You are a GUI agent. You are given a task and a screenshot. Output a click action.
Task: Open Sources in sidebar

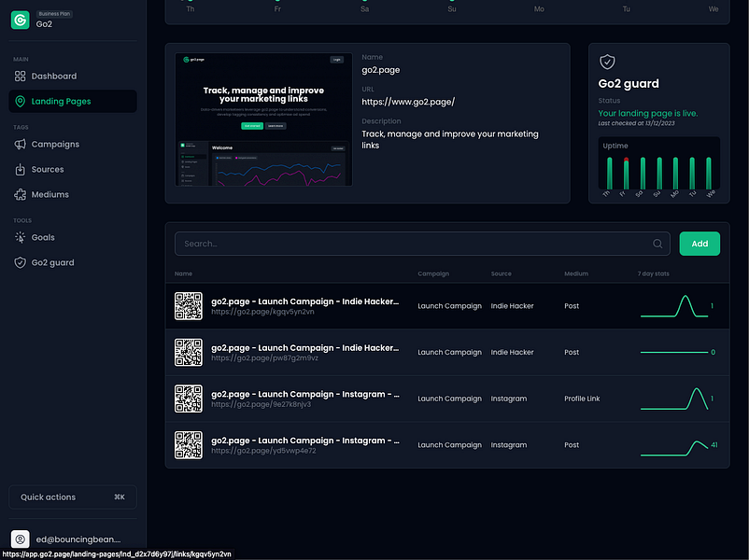point(73,170)
